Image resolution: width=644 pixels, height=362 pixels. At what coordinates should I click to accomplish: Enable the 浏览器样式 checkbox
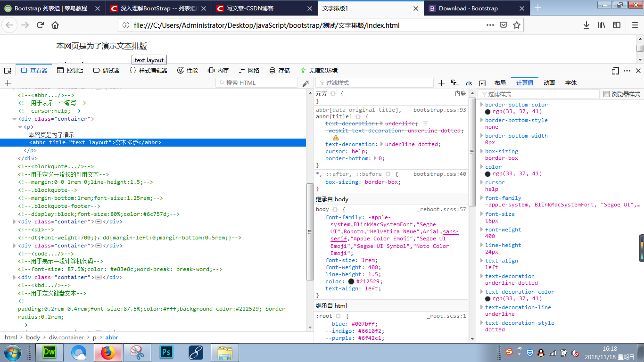pos(607,94)
